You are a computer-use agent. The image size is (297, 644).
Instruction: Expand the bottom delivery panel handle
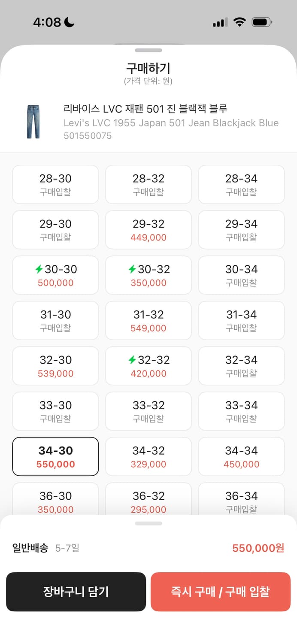pyautogui.click(x=148, y=523)
